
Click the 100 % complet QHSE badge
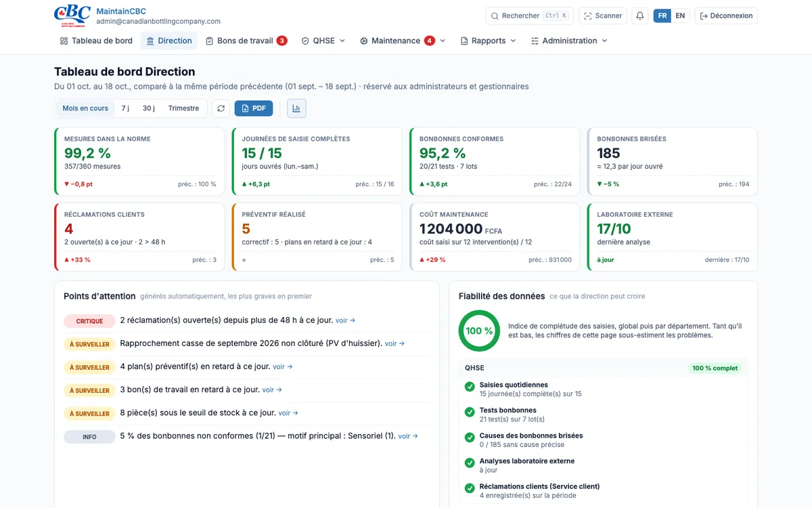(x=715, y=368)
